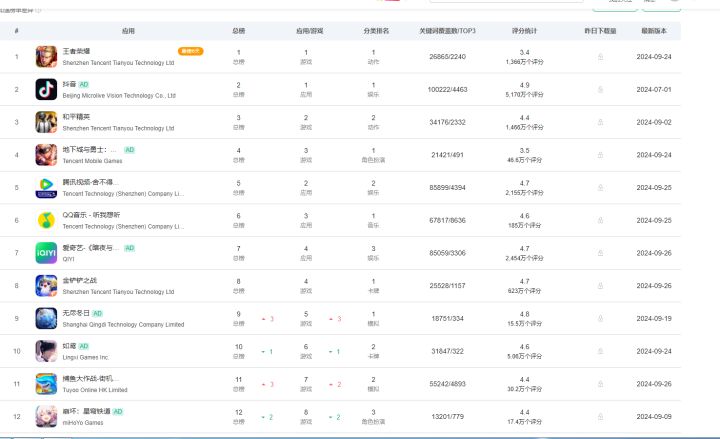The width and height of the screenshot is (720, 439).
Task: Click developer 'Tencent Mobile Games'
Action: (92, 161)
